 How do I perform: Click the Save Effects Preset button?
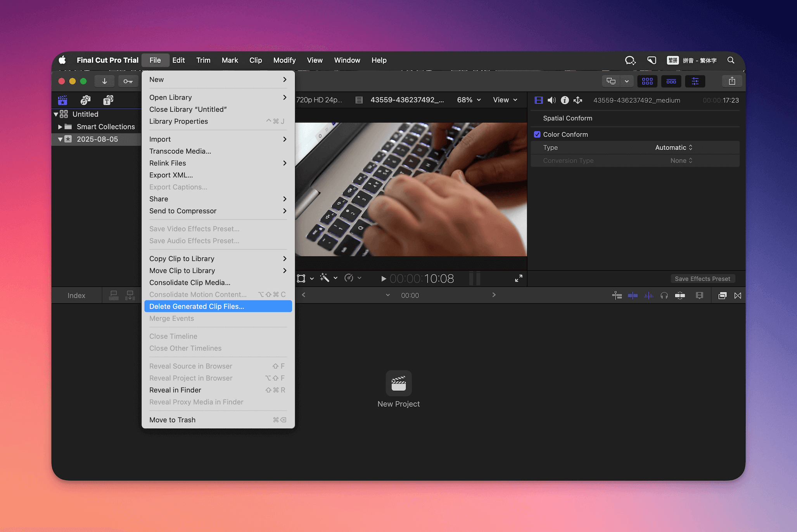(702, 279)
